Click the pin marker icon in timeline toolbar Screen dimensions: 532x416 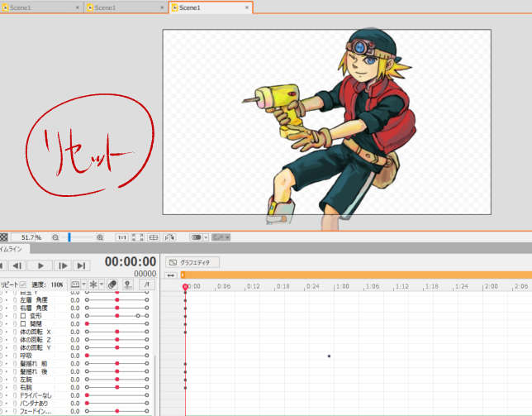(x=127, y=285)
